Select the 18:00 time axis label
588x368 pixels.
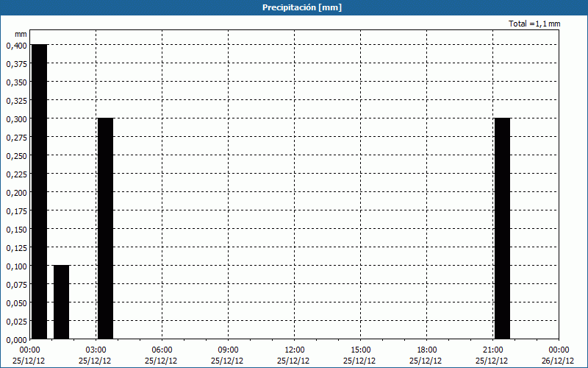pos(427,350)
